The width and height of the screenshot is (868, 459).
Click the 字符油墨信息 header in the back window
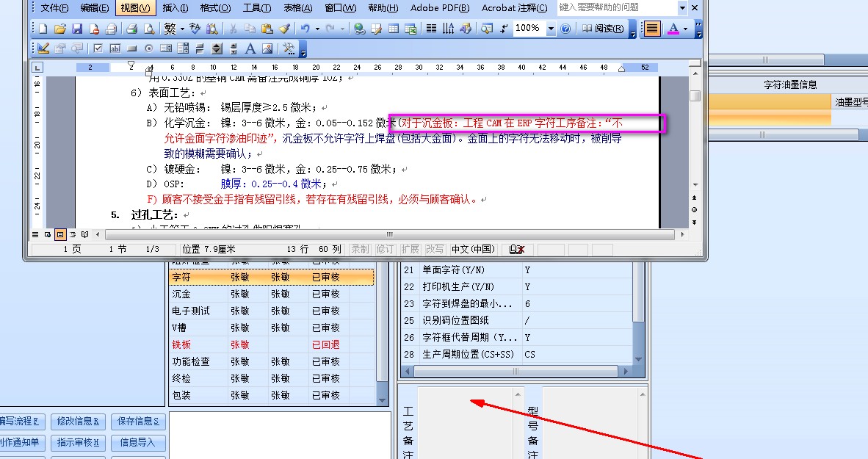tap(790, 84)
